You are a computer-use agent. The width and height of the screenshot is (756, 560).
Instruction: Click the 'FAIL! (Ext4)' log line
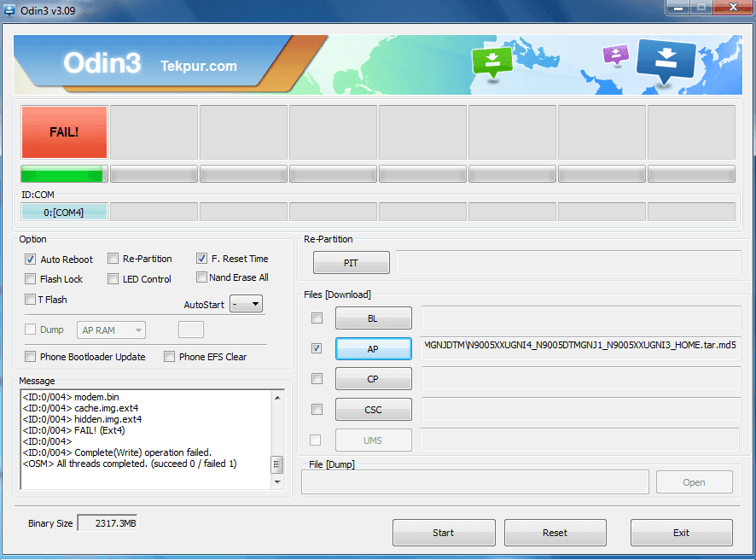(73, 430)
